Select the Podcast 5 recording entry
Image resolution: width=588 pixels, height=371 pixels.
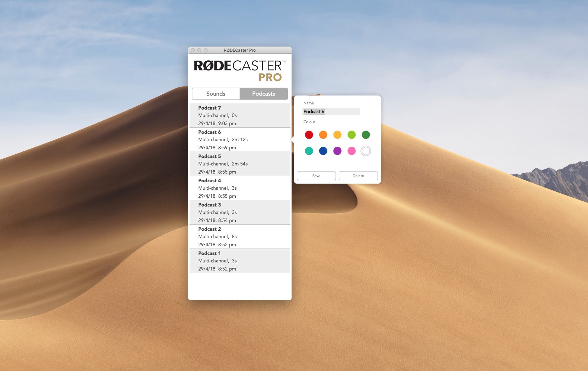[240, 164]
